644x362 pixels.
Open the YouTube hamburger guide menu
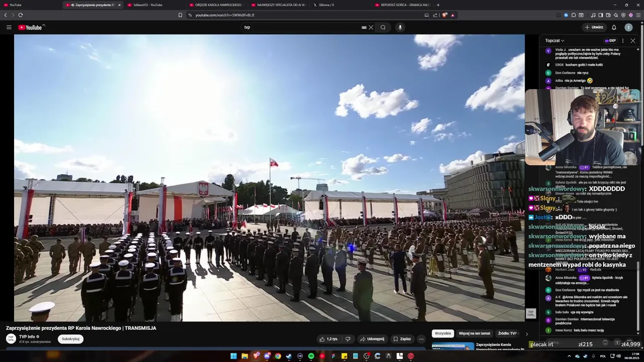coord(9,27)
